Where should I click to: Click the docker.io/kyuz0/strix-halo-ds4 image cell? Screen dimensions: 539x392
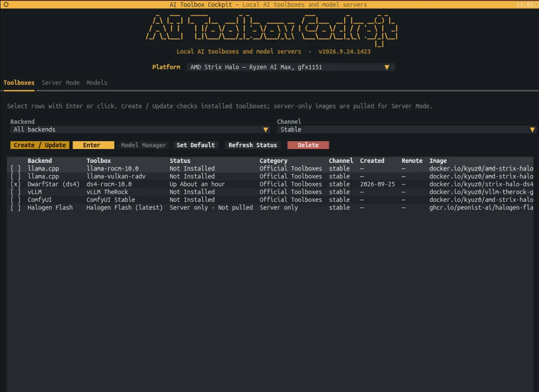[481, 184]
